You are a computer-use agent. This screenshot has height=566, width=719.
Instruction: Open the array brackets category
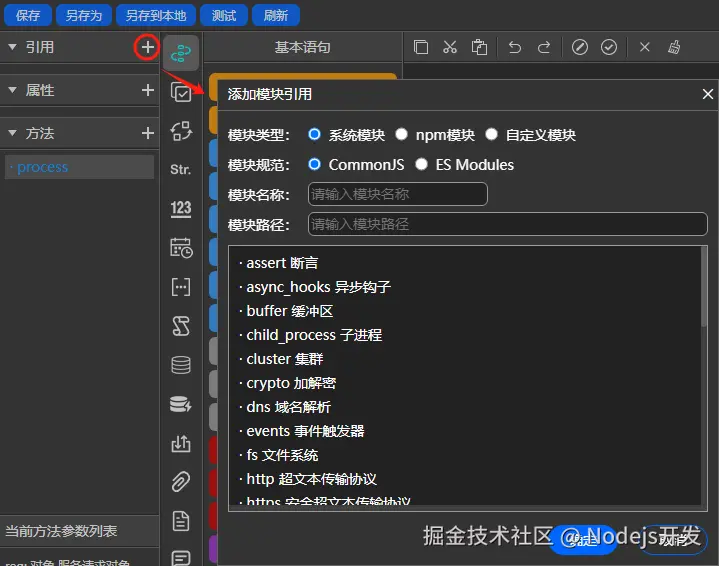click(x=181, y=287)
